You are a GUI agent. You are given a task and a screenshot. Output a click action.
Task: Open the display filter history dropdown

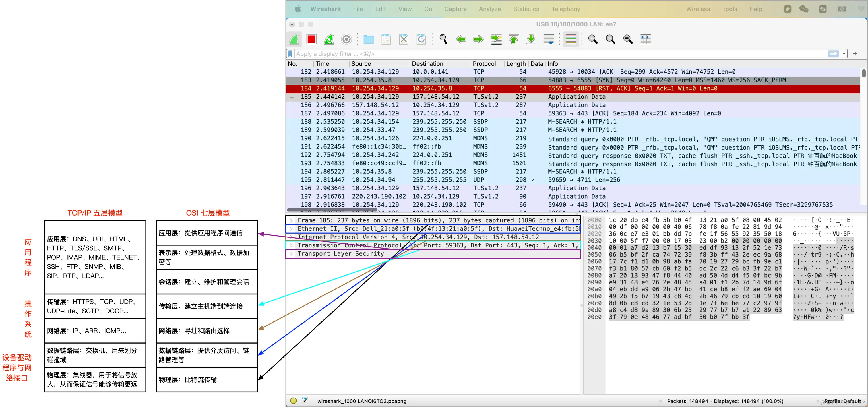(844, 54)
